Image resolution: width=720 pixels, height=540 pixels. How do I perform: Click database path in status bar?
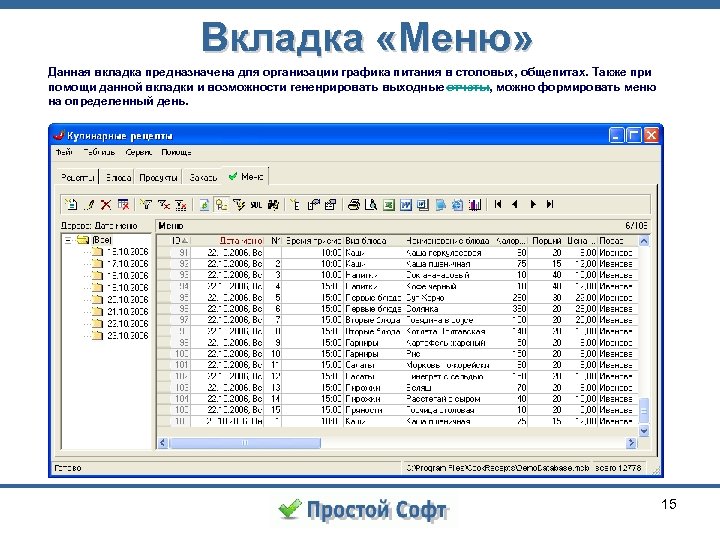coord(497,468)
